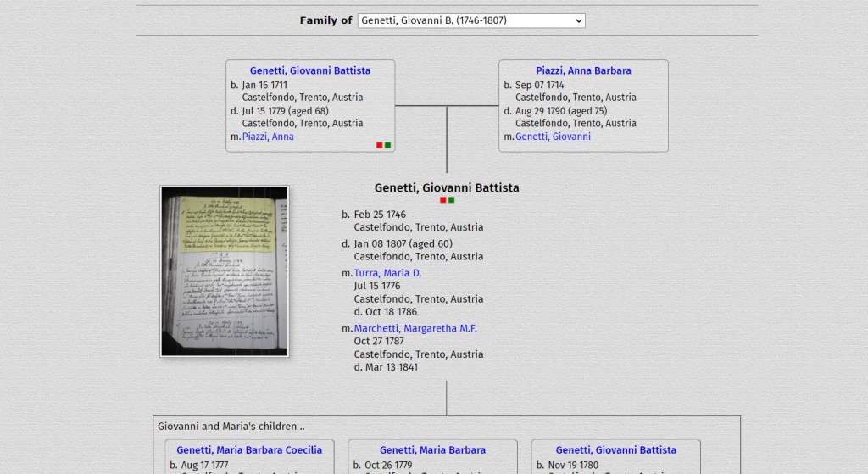
Task: Follow the 'Piazzi, Anna' marriage link
Action: (x=268, y=137)
